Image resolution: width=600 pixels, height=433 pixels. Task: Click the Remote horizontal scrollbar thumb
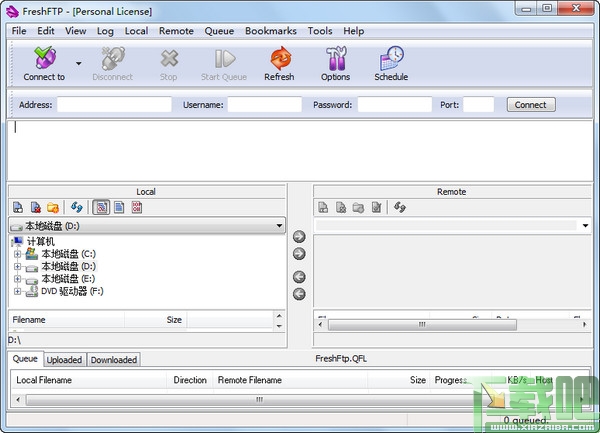422,325
